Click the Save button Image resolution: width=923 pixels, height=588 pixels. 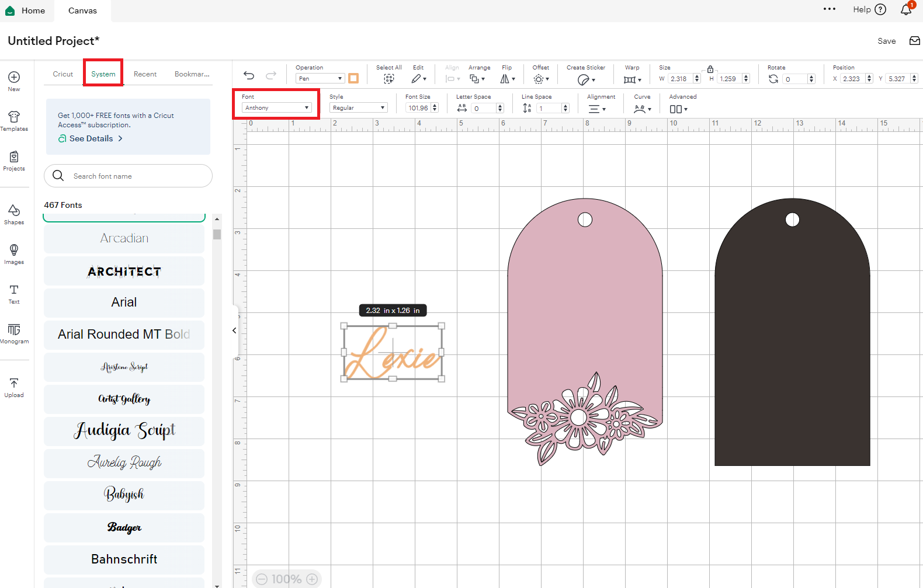click(886, 41)
